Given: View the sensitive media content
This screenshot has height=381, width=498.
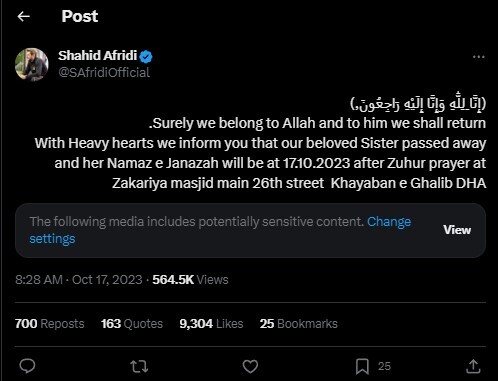Looking at the screenshot, I should click(457, 230).
